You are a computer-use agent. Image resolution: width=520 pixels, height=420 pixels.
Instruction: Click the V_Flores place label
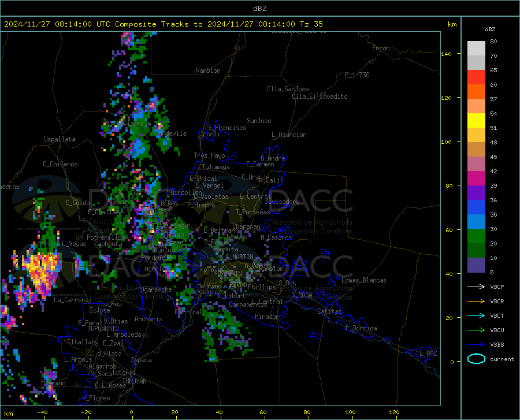point(96,398)
